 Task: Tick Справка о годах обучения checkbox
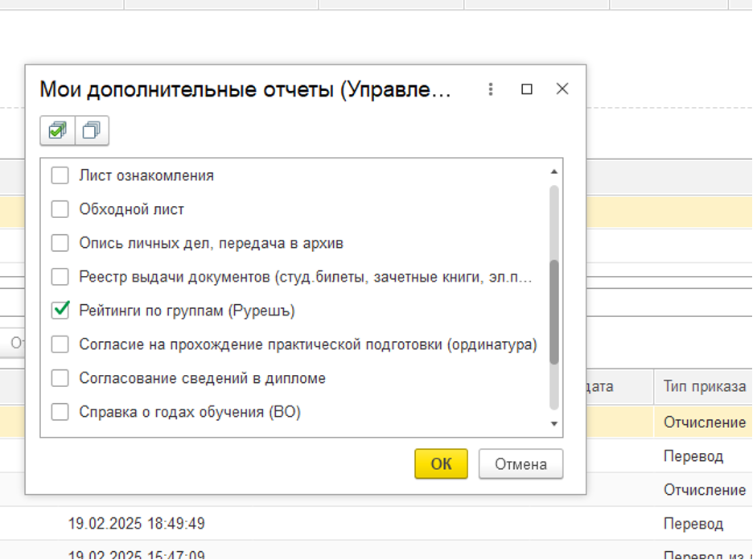pos(60,412)
